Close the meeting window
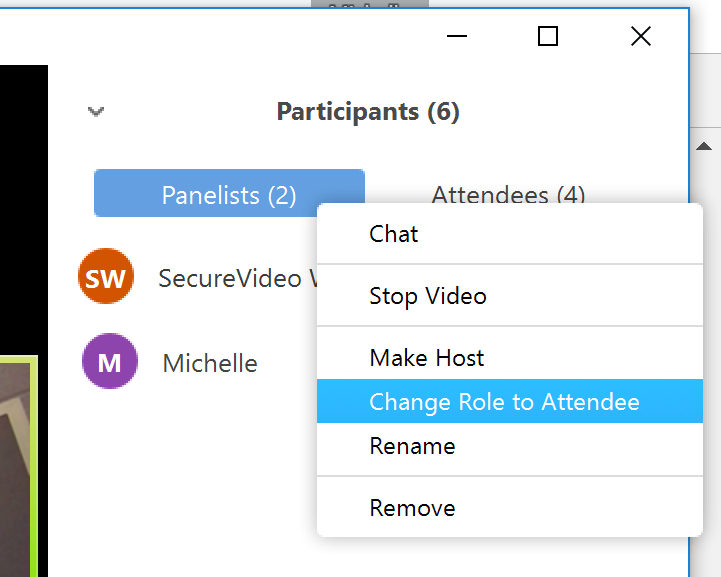 641,37
